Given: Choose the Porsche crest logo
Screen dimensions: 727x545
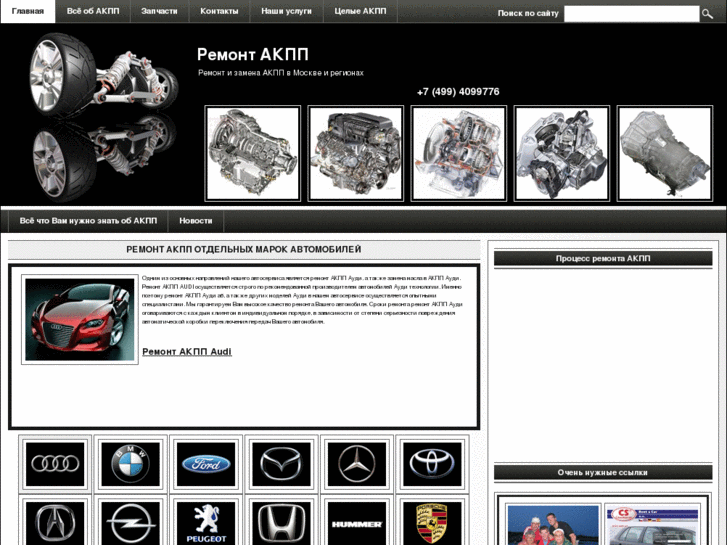Looking at the screenshot, I should pyautogui.click(x=432, y=523).
